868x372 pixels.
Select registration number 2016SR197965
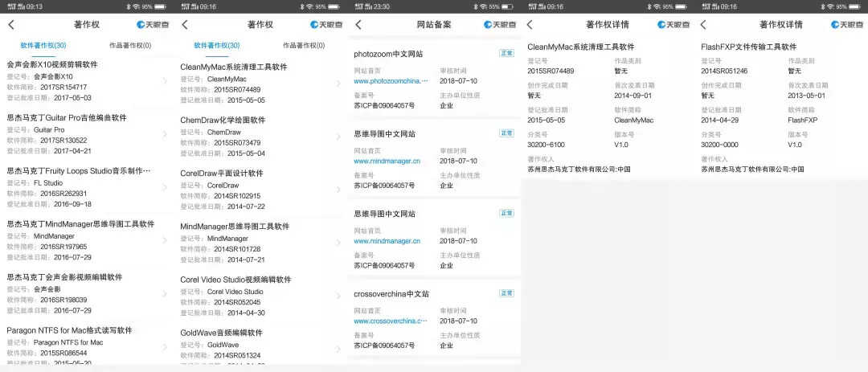[x=63, y=247]
